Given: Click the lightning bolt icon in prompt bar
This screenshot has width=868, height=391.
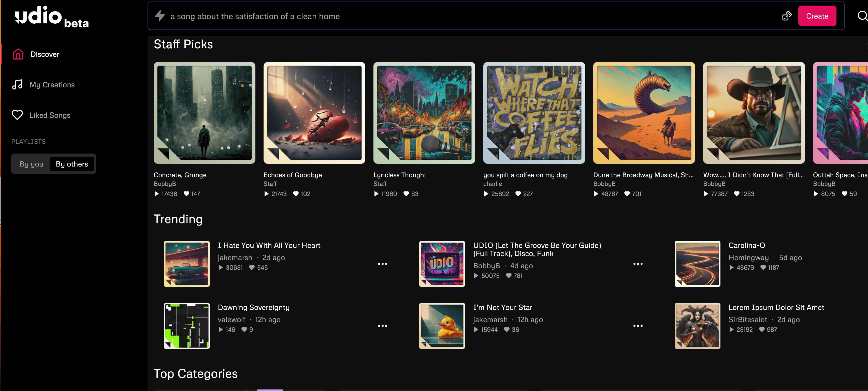Looking at the screenshot, I should pos(160,16).
